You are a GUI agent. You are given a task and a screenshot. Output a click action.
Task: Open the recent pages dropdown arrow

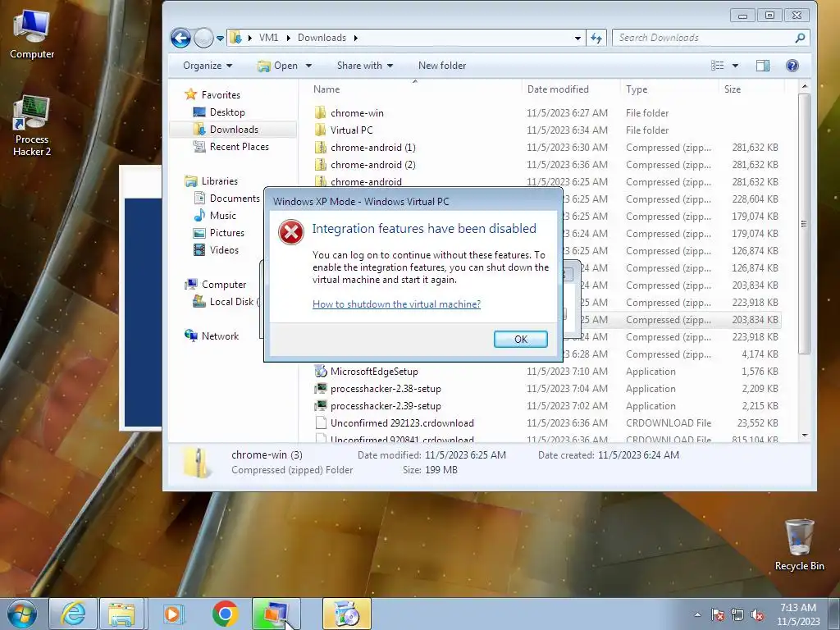pyautogui.click(x=220, y=39)
